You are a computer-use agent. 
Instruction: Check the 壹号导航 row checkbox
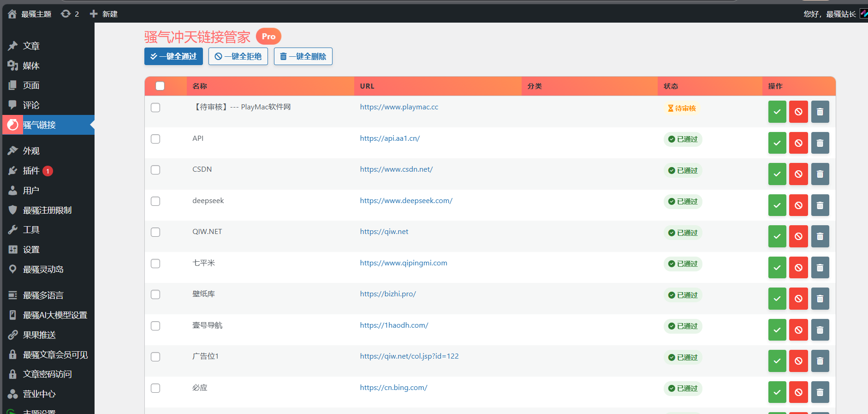tap(155, 326)
